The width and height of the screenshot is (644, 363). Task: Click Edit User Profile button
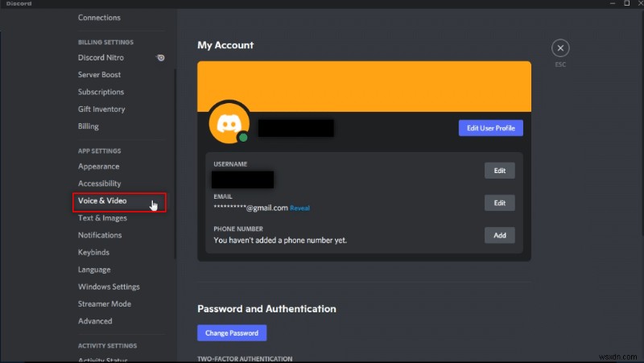491,128
